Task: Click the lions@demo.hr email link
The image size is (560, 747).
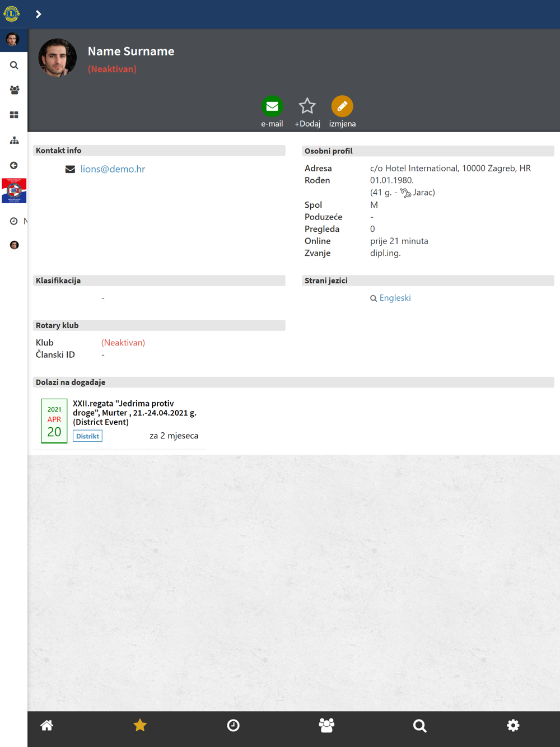Action: coord(113,169)
